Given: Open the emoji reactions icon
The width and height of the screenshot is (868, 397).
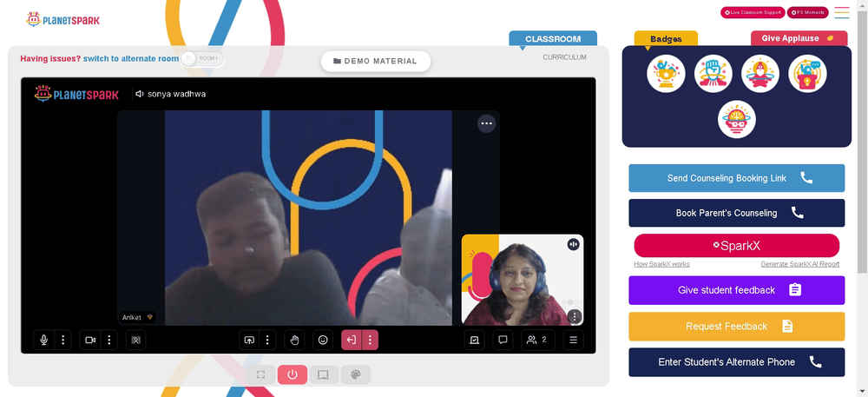Looking at the screenshot, I should [323, 340].
